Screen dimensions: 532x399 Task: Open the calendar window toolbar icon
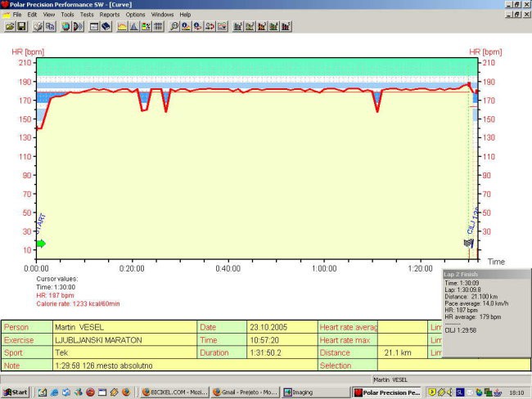tap(94, 26)
